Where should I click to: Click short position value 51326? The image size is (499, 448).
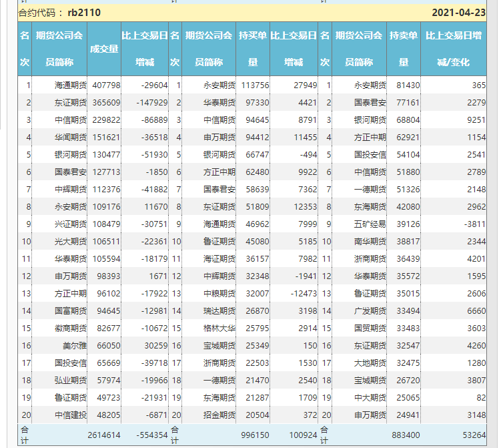click(x=408, y=190)
